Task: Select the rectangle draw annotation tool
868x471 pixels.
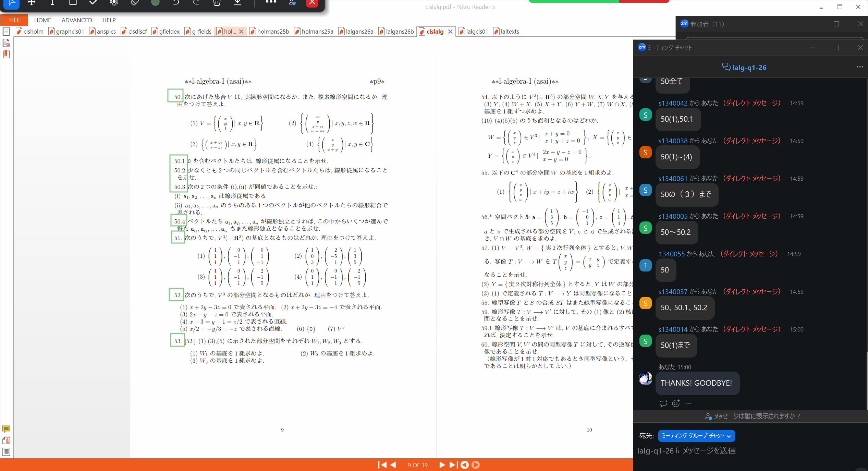Action: [73, 3]
